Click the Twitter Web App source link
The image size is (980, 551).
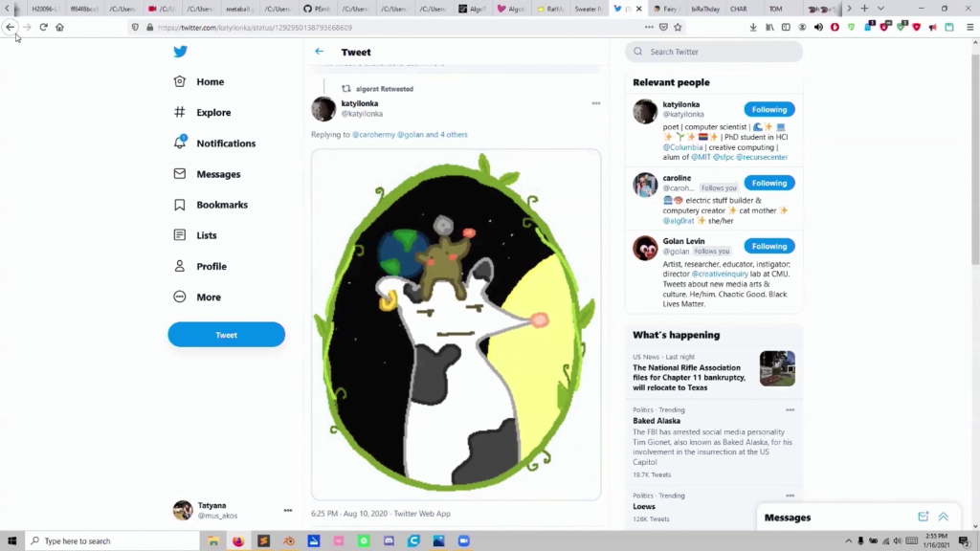point(422,514)
